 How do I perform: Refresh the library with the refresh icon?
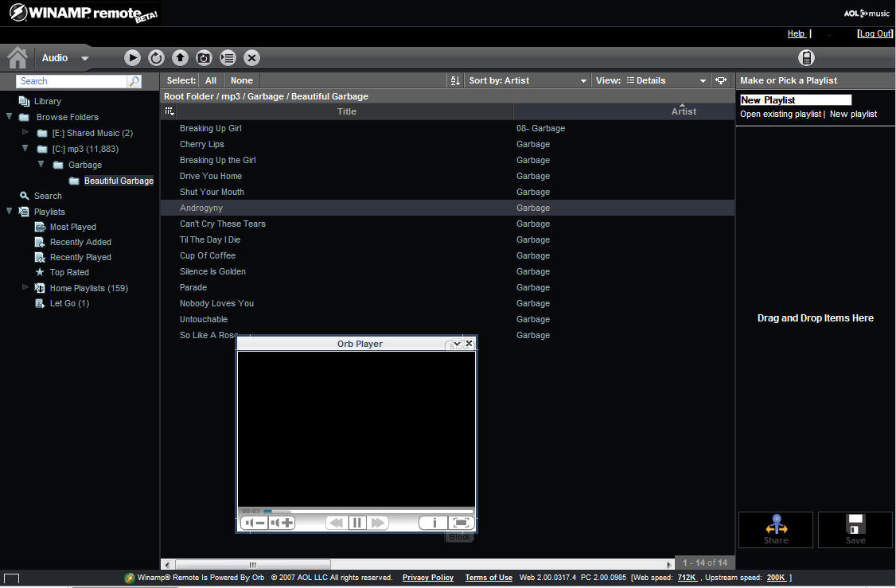[x=156, y=57]
